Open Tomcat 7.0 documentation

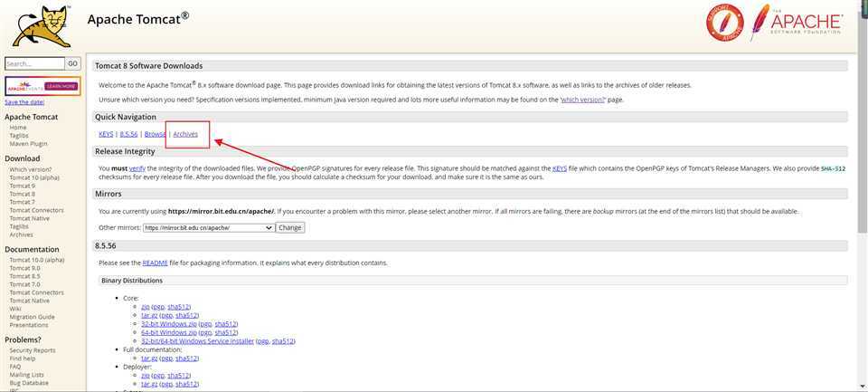24,284
